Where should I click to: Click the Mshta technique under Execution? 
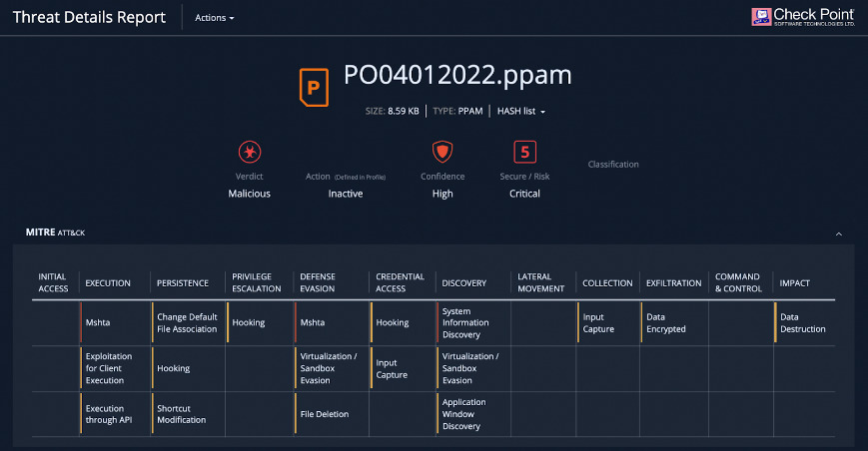(x=98, y=322)
